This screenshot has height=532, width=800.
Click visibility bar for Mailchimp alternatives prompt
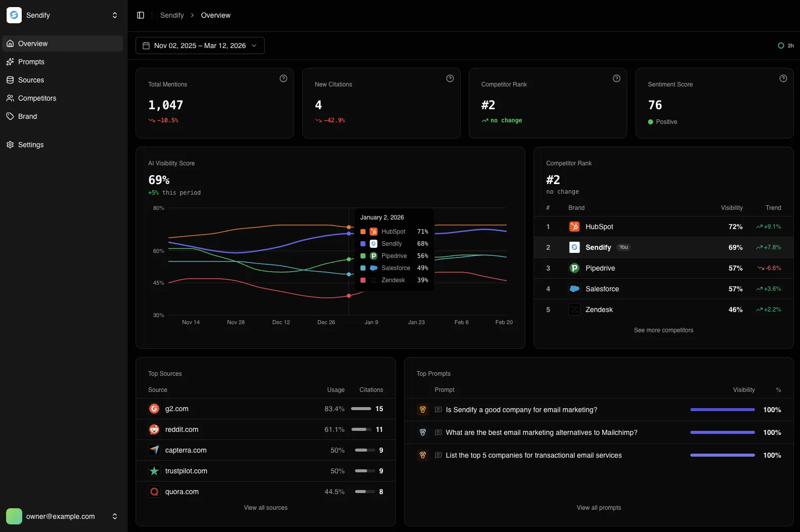pyautogui.click(x=722, y=432)
